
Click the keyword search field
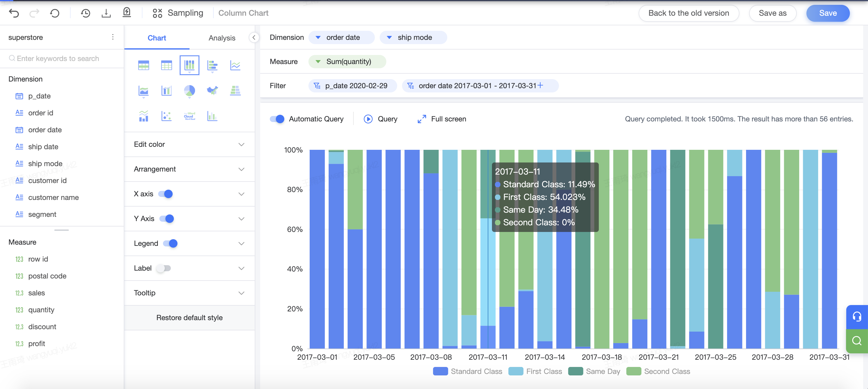(x=62, y=59)
